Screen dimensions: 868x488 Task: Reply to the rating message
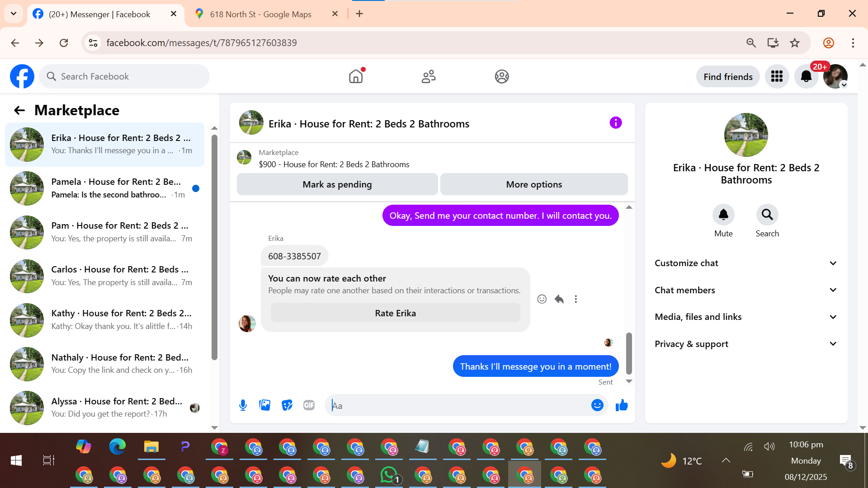coord(559,299)
